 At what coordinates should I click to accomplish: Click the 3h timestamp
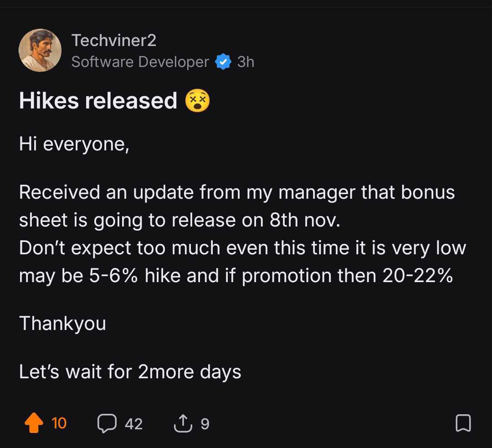[x=246, y=62]
